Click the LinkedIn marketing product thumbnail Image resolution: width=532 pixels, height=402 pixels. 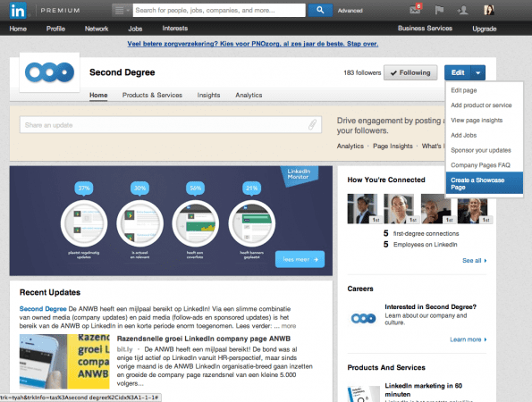coord(364,393)
